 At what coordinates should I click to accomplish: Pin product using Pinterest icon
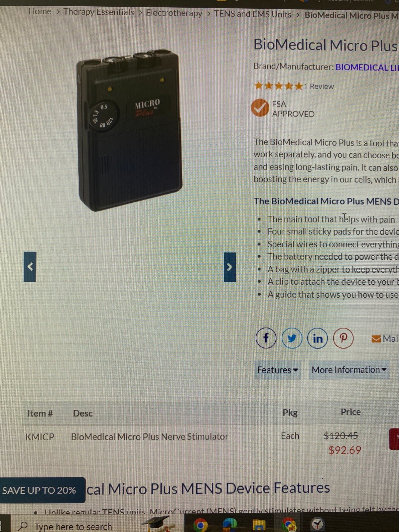click(343, 338)
